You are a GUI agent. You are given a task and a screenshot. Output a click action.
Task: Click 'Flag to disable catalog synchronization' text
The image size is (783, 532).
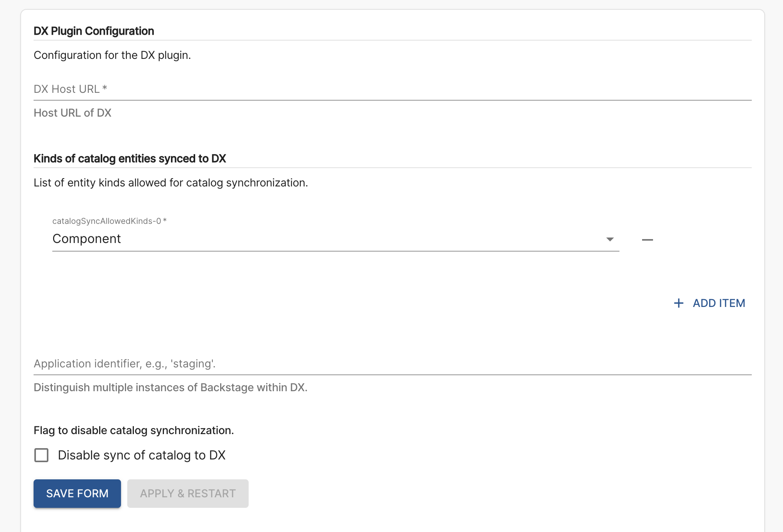pyautogui.click(x=133, y=430)
